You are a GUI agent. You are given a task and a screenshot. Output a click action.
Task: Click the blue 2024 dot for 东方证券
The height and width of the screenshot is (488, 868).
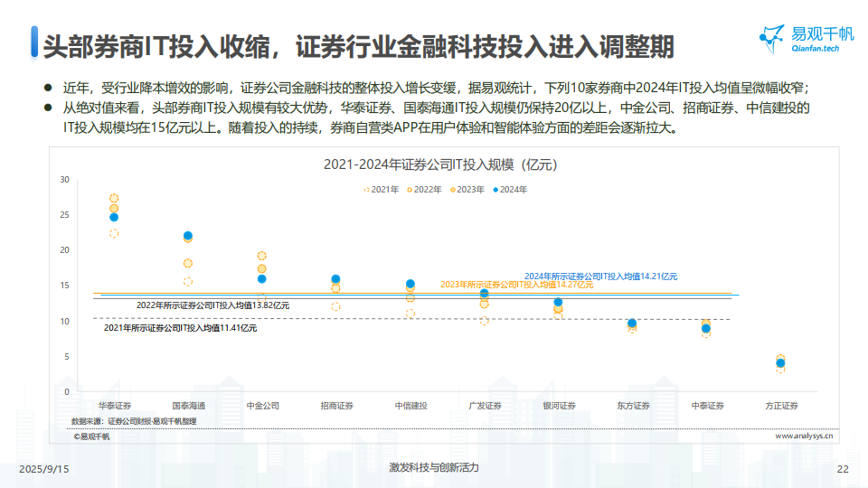tap(632, 324)
